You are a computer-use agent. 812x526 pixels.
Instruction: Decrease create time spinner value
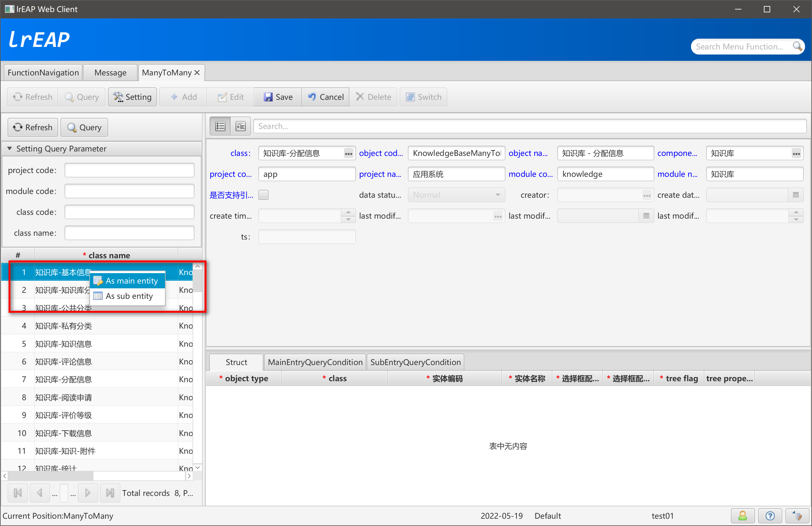[x=348, y=220]
